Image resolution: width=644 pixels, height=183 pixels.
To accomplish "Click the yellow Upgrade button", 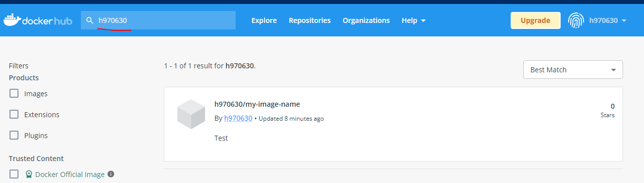I will click(535, 20).
